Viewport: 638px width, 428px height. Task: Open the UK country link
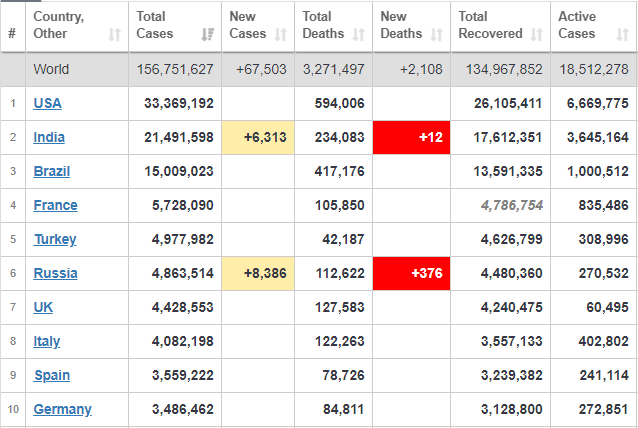(43, 307)
